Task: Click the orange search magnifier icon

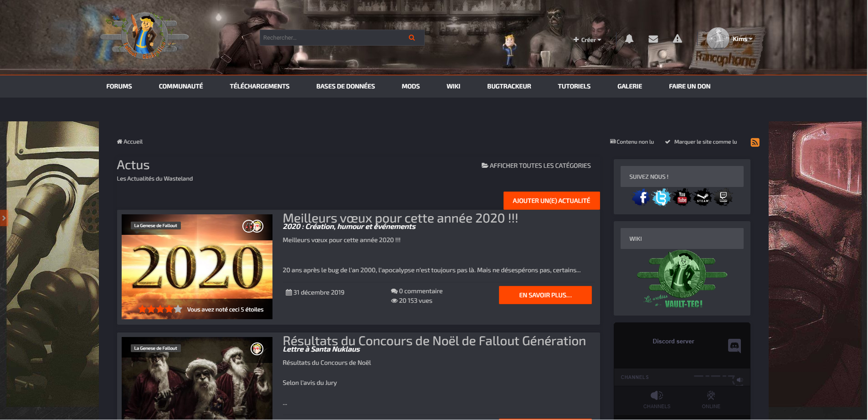Action: [412, 38]
